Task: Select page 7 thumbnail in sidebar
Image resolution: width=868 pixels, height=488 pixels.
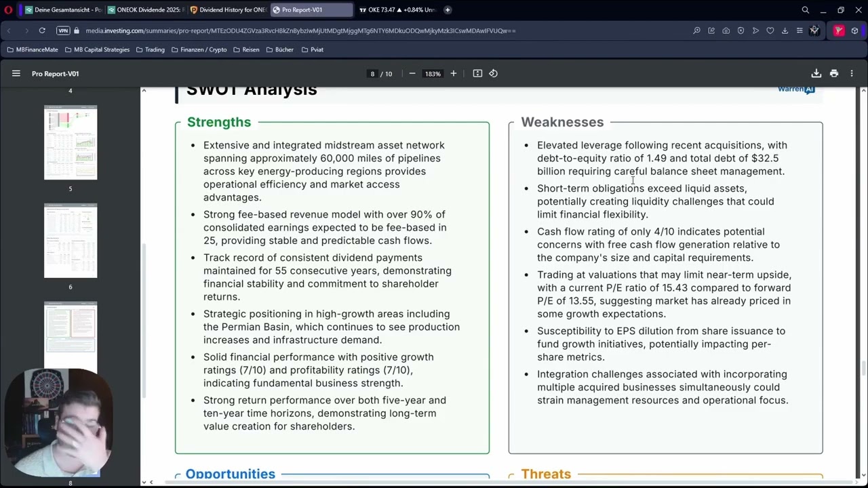Action: pos(71,335)
